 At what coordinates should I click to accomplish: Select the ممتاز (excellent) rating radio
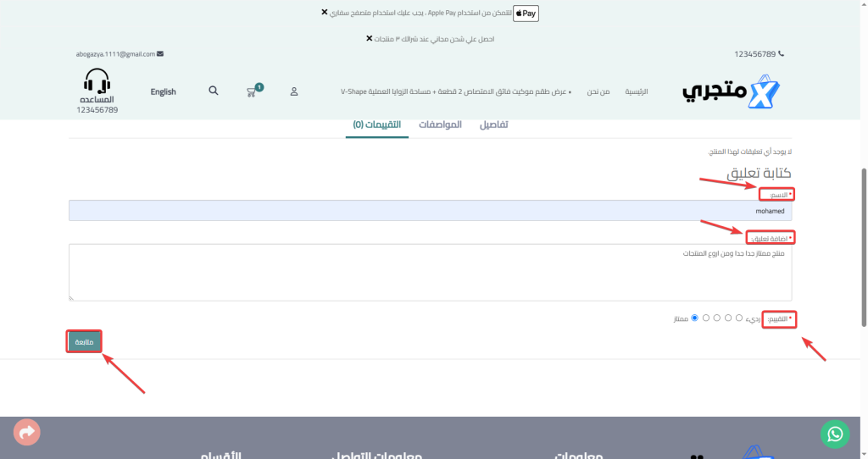click(695, 318)
